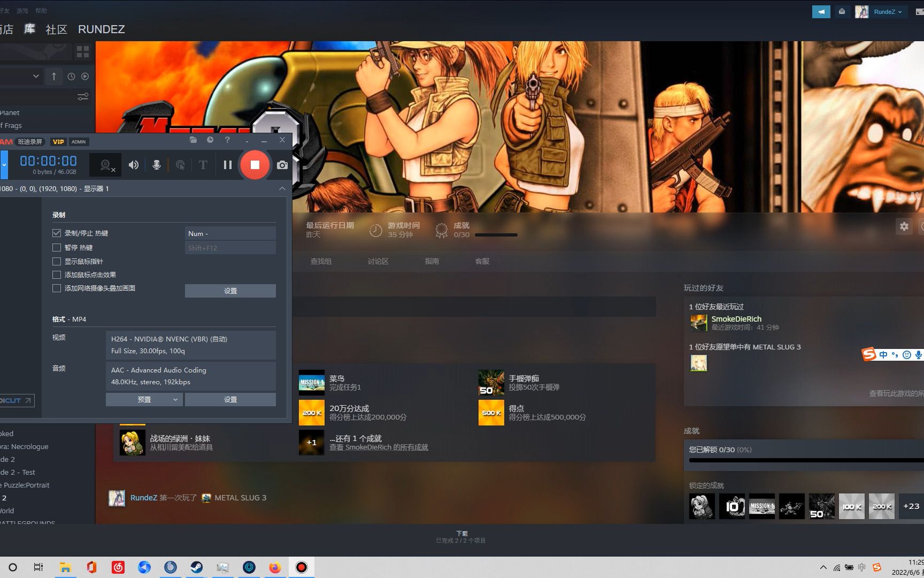
Task: Open library advanced filter sliders icon
Action: 83,97
